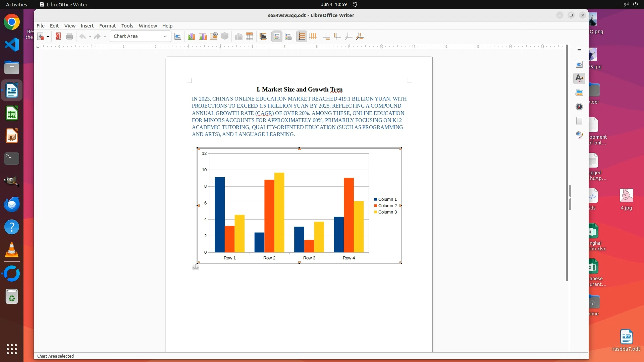Click the Export as PDF icon
This screenshot has width=644, height=362.
click(58, 36)
